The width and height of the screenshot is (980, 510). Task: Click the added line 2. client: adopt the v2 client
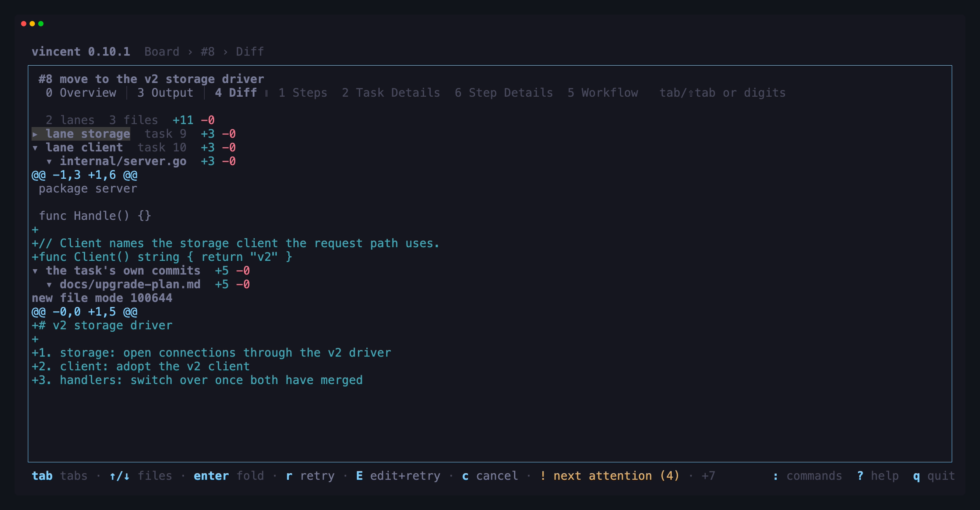click(141, 367)
